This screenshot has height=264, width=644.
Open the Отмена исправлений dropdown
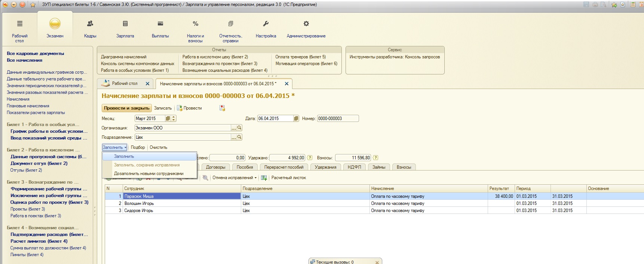tap(234, 178)
